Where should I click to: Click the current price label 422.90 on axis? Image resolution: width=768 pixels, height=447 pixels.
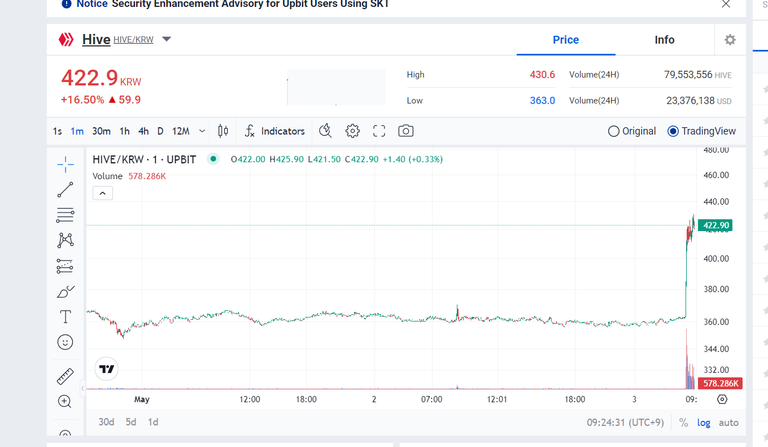715,225
